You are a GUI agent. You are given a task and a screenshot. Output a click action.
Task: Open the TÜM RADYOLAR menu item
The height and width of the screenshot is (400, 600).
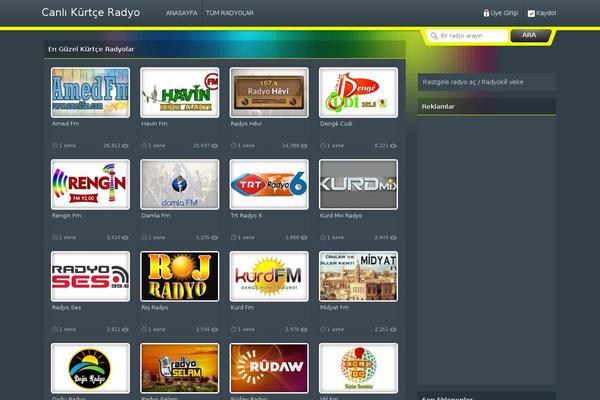pyautogui.click(x=230, y=13)
